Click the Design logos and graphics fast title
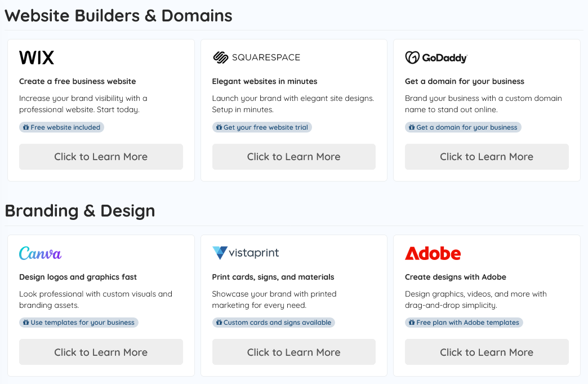This screenshot has height=384, width=588. coord(78,277)
